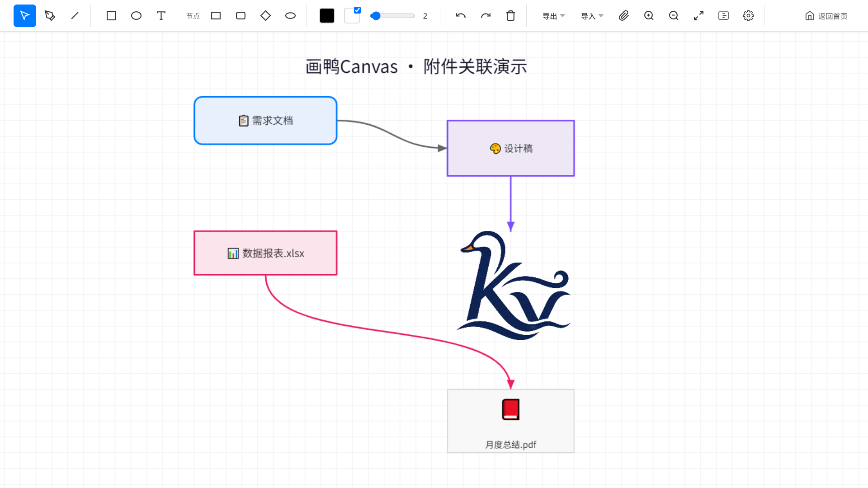Open the settings gear
This screenshot has height=488, width=868.
[x=748, y=16]
